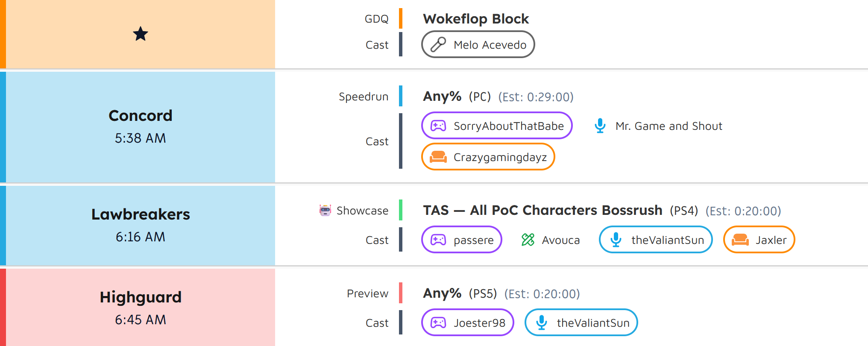Viewport: 868px width, 346px height.
Task: Click the couch icon beside Jaxler
Action: click(740, 240)
